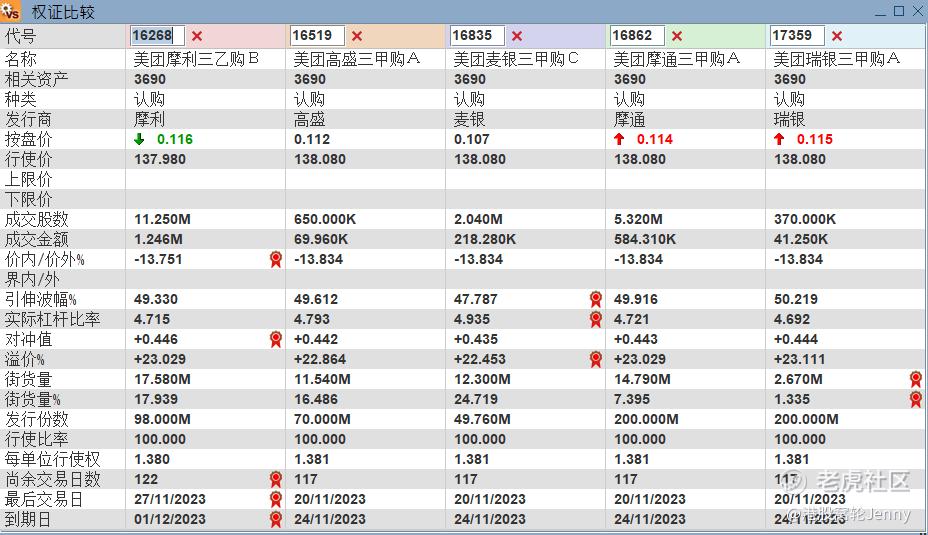Remove warrant 16268 with its red X
928x535 pixels.
(x=197, y=36)
